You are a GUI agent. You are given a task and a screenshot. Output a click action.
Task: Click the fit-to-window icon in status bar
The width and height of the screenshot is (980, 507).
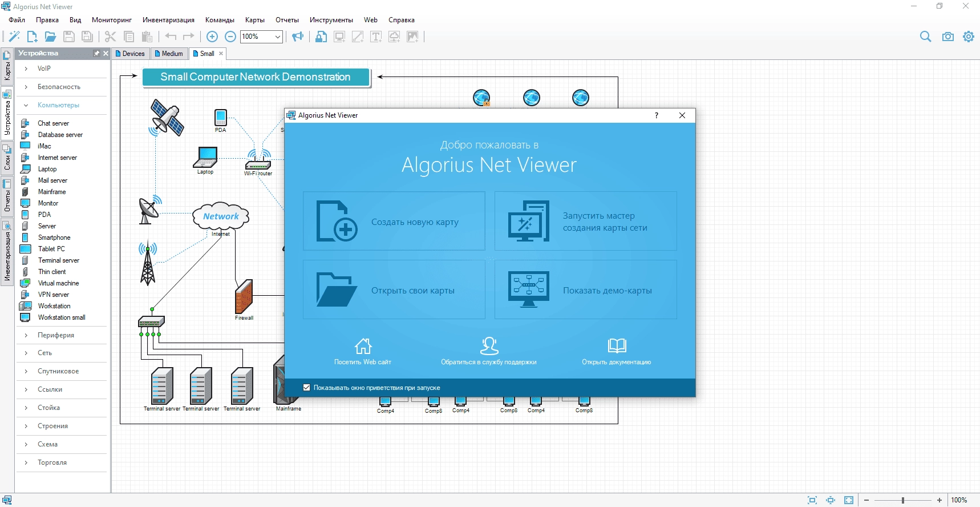[812, 500]
